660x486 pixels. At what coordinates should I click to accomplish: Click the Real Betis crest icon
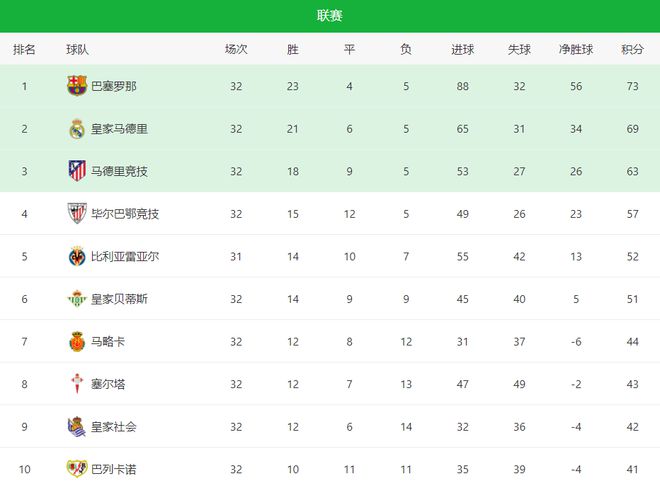coord(76,299)
